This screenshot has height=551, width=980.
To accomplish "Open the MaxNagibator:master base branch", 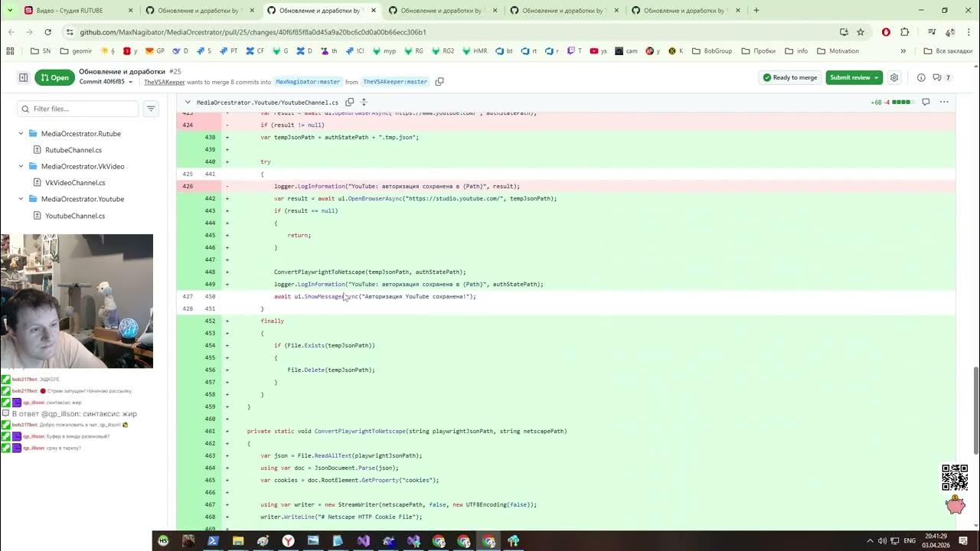I will [x=308, y=82].
